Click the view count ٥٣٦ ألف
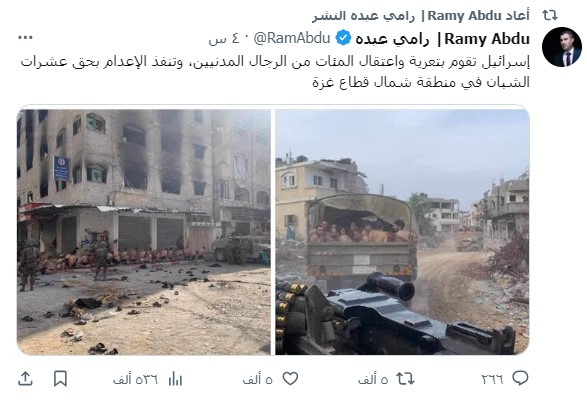The image size is (587, 400). click(135, 379)
